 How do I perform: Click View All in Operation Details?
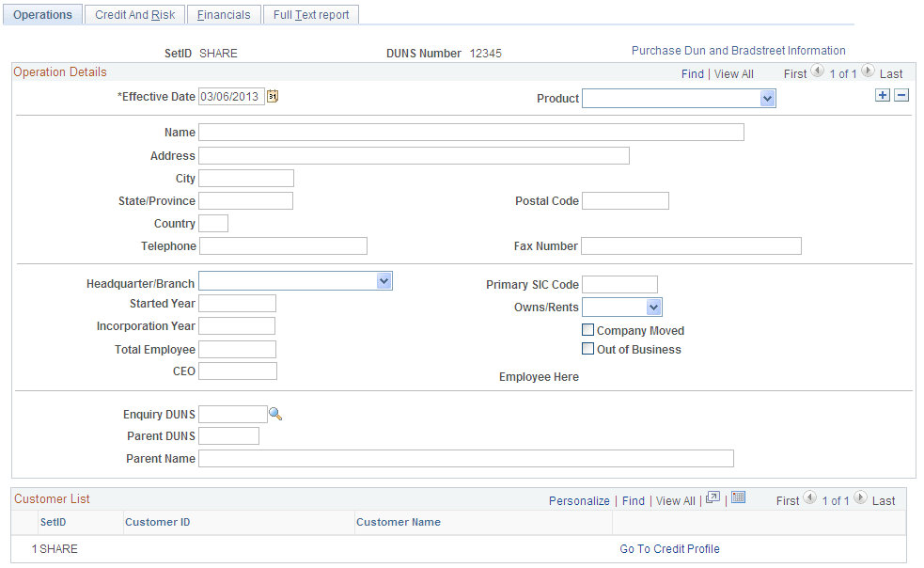[733, 72]
